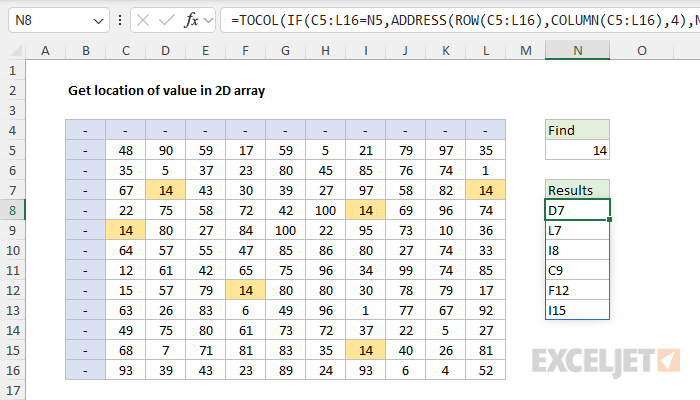Select cell with 52 in row 16

pyautogui.click(x=486, y=371)
